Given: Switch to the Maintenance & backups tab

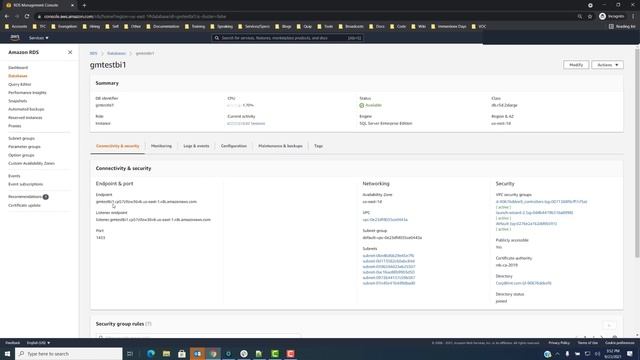Looking at the screenshot, I should 280,146.
